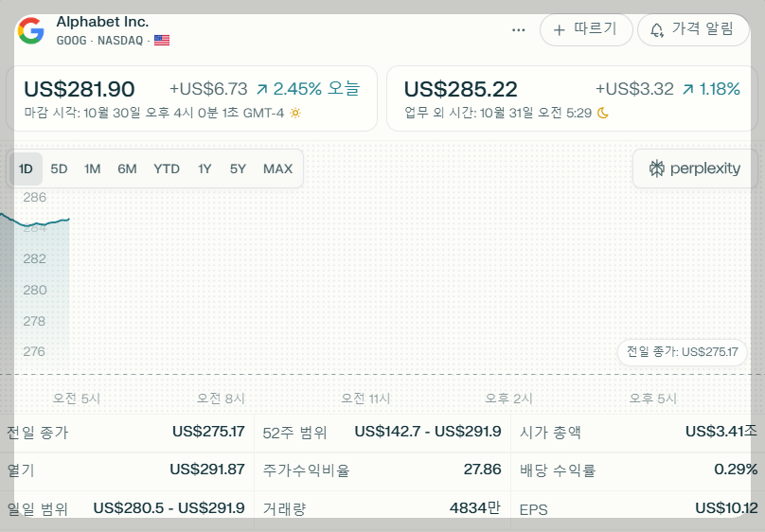Switch chart to the 1Y range
The height and width of the screenshot is (532, 765).
pyautogui.click(x=205, y=168)
